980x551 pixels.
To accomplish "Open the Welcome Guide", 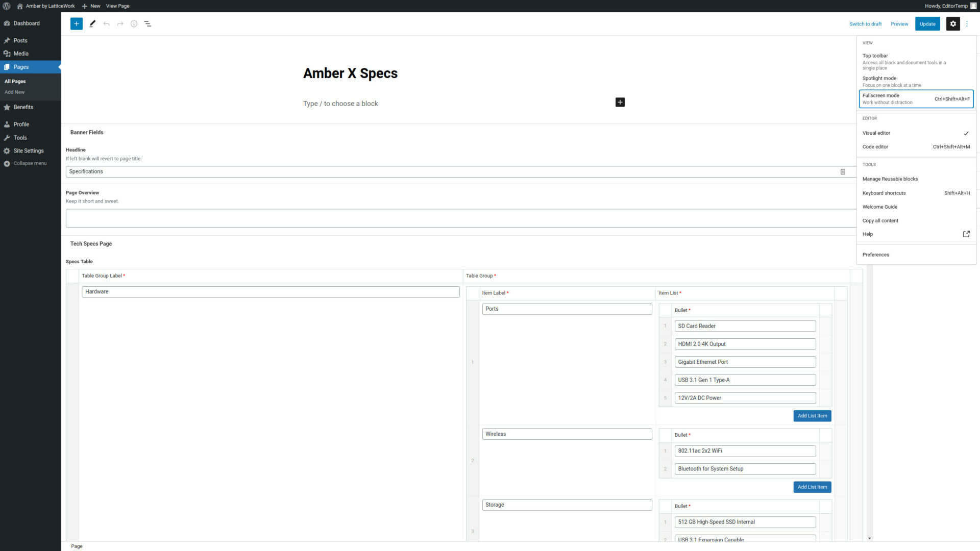I will tap(916, 207).
